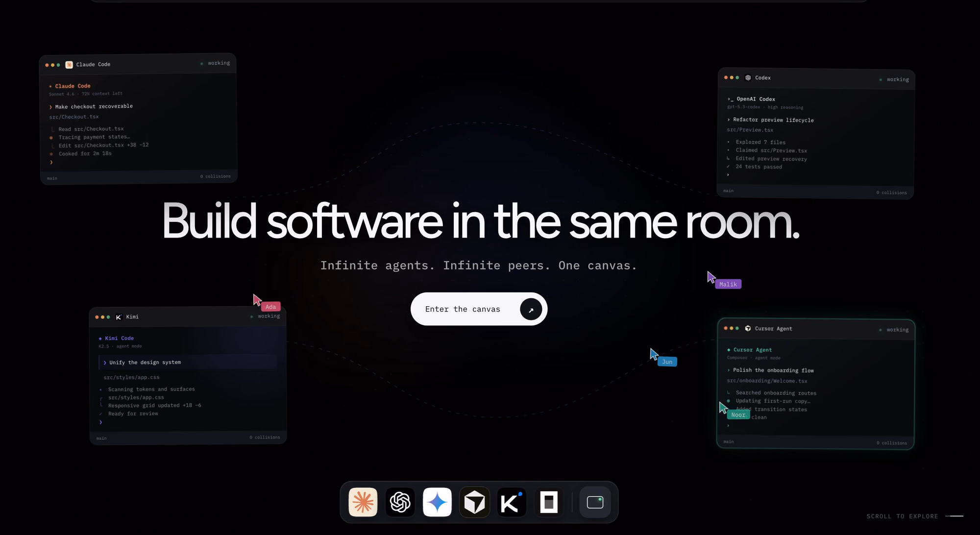Click the 'main' branch label on Cursor Agent card

(x=729, y=442)
